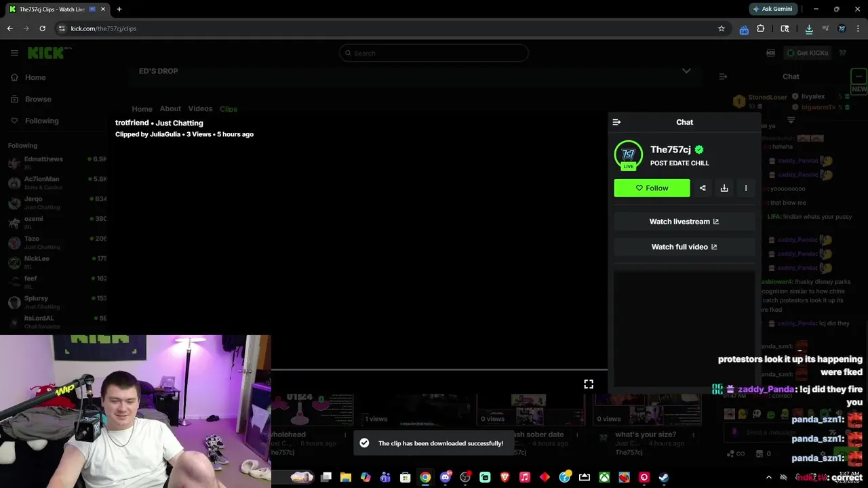Open the Kick hamburger sidebar menu

coord(14,53)
